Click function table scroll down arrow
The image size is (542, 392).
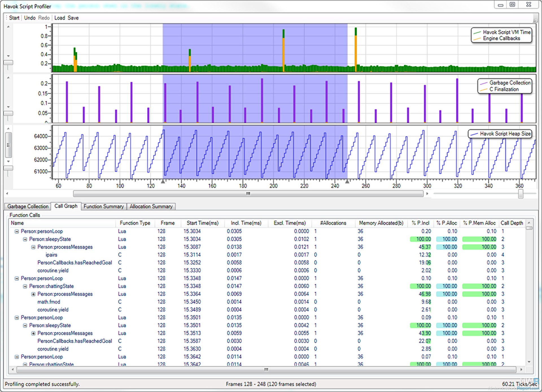point(529,362)
